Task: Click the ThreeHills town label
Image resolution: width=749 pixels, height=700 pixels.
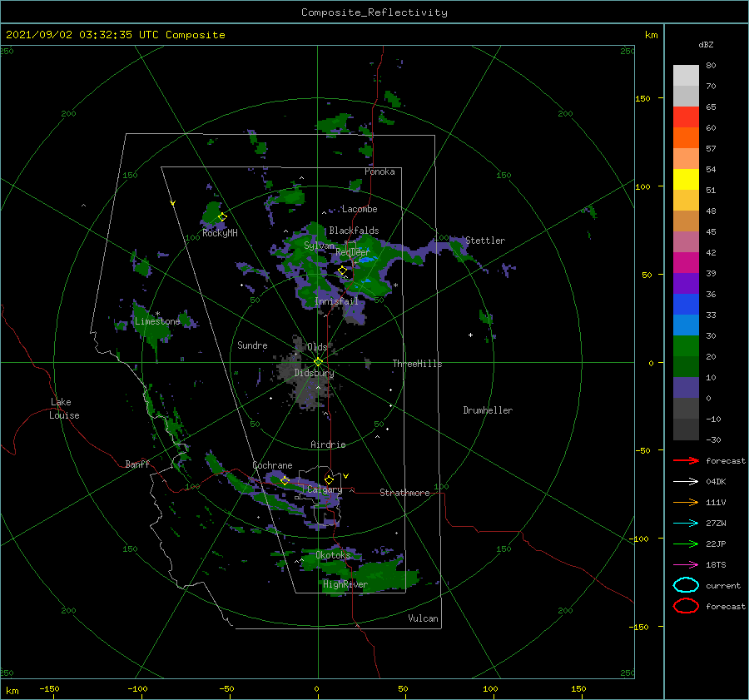Action: point(418,364)
